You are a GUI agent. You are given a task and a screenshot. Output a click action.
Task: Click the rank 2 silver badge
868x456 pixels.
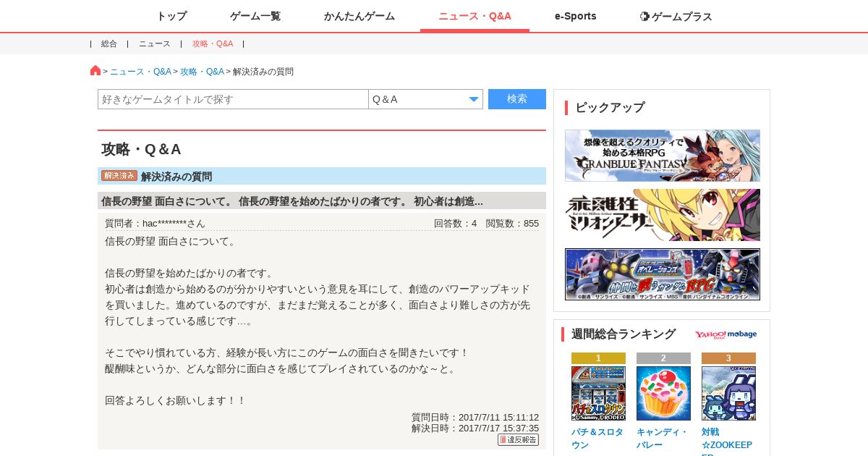663,358
